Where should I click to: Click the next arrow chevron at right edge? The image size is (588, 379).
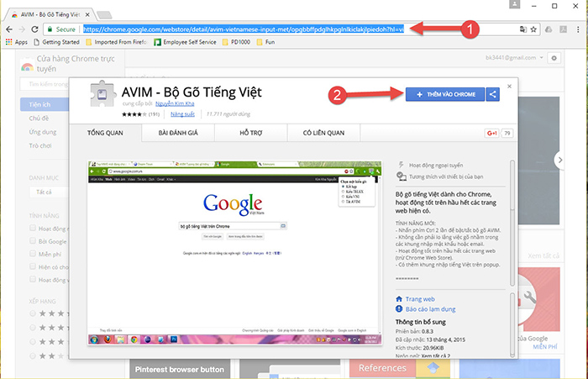click(x=560, y=160)
